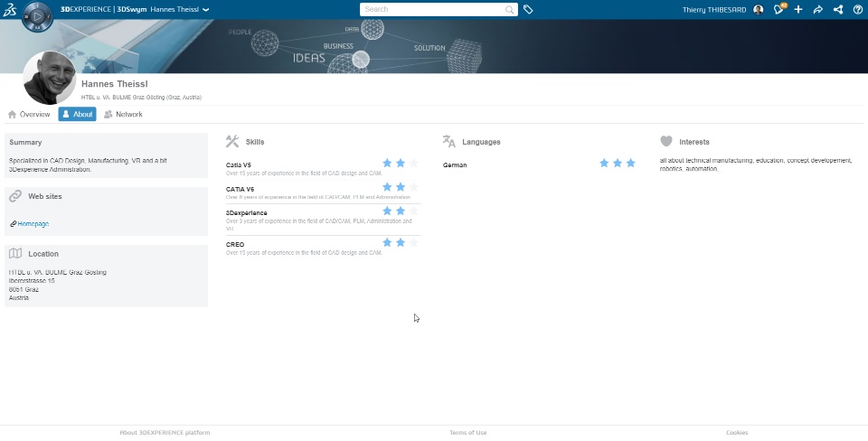Click first star of German rating

(x=604, y=163)
